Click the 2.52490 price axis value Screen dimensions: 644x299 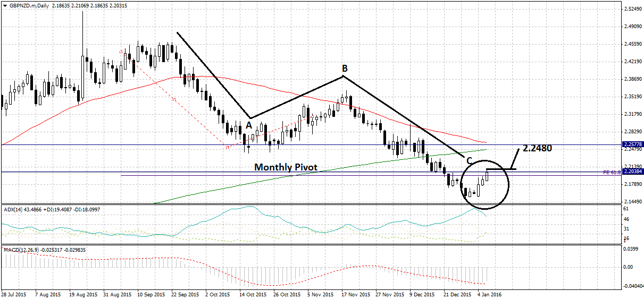632,9
